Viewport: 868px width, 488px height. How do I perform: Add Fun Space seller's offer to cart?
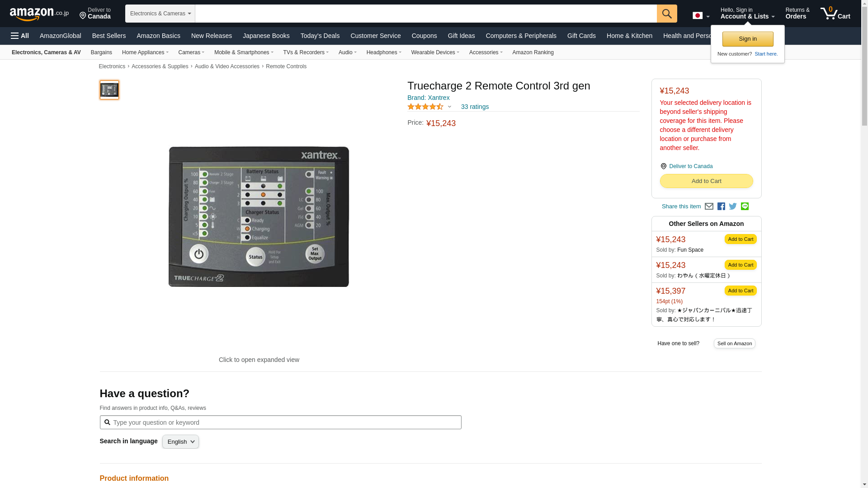click(x=740, y=239)
